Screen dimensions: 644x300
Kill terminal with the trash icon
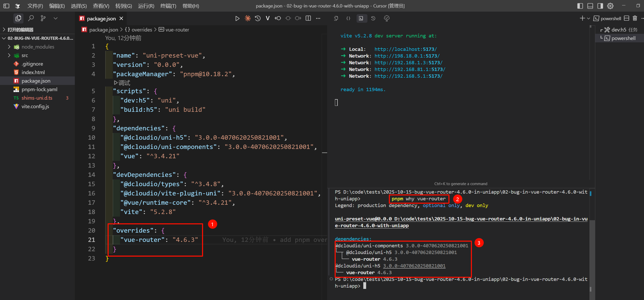(635, 18)
